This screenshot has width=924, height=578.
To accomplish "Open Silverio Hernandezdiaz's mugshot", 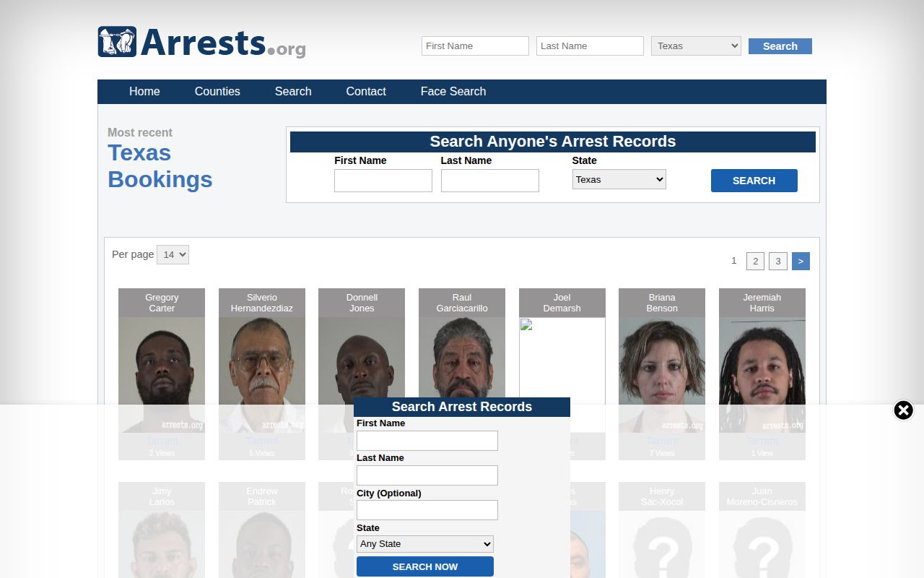I will (262, 375).
